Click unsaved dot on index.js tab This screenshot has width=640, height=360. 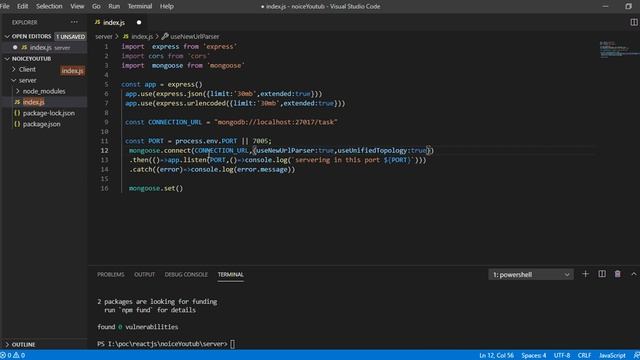(x=139, y=22)
